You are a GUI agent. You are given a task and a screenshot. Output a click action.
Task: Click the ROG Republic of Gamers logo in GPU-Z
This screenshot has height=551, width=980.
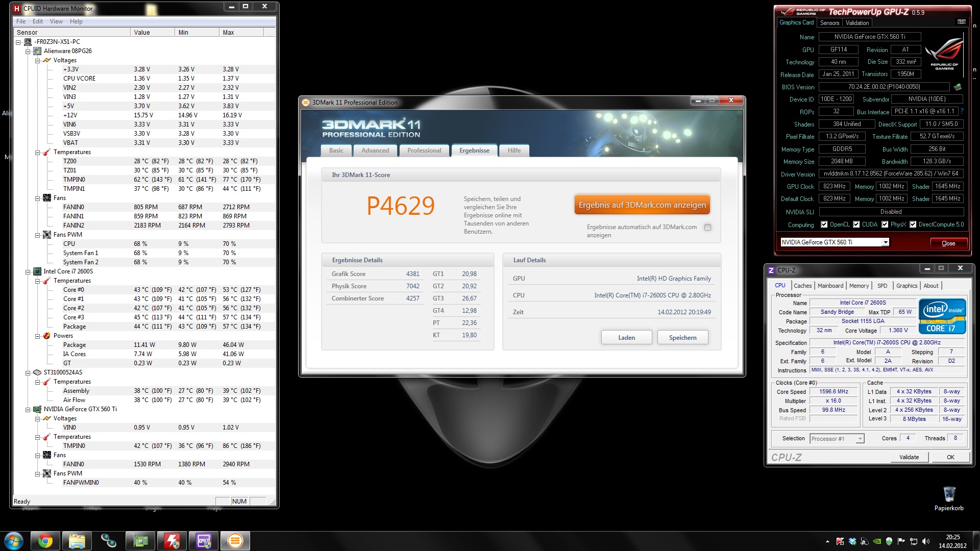(x=944, y=54)
